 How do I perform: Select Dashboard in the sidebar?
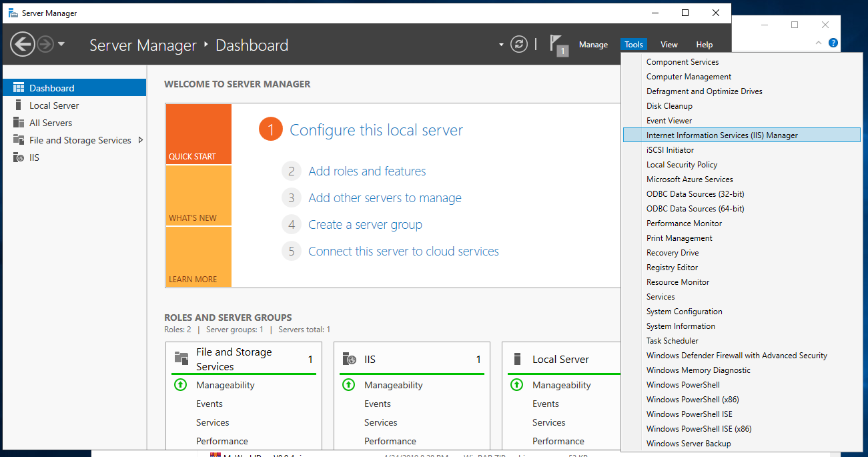click(x=73, y=88)
